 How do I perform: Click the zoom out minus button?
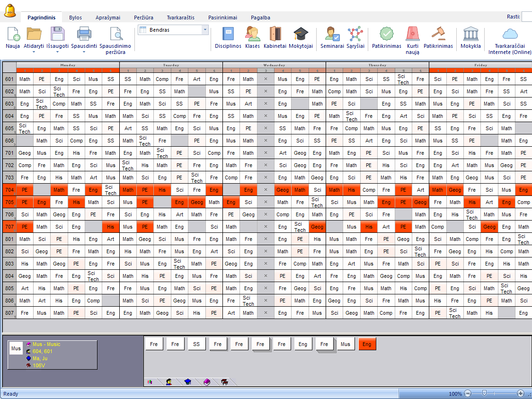(x=468, y=393)
